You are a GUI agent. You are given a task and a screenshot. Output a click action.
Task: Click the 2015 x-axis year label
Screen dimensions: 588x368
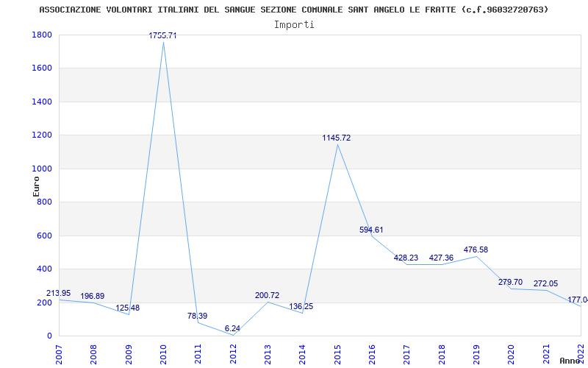337,354
